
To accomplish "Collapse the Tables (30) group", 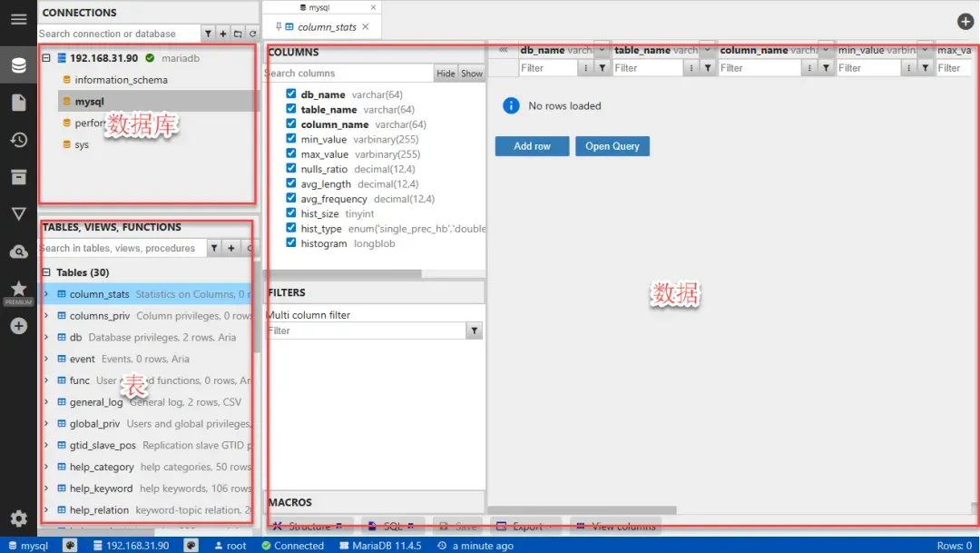I will pos(45,272).
